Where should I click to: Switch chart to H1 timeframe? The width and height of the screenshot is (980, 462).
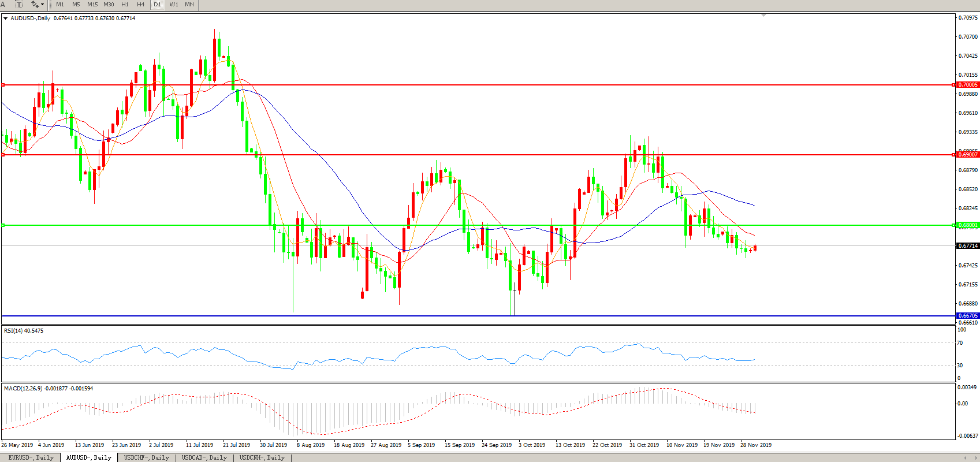pyautogui.click(x=125, y=5)
